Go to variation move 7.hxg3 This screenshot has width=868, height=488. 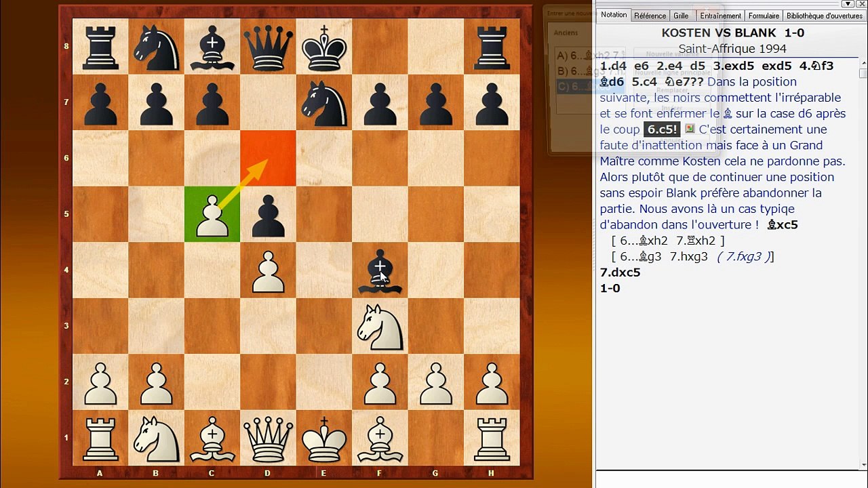click(x=689, y=257)
